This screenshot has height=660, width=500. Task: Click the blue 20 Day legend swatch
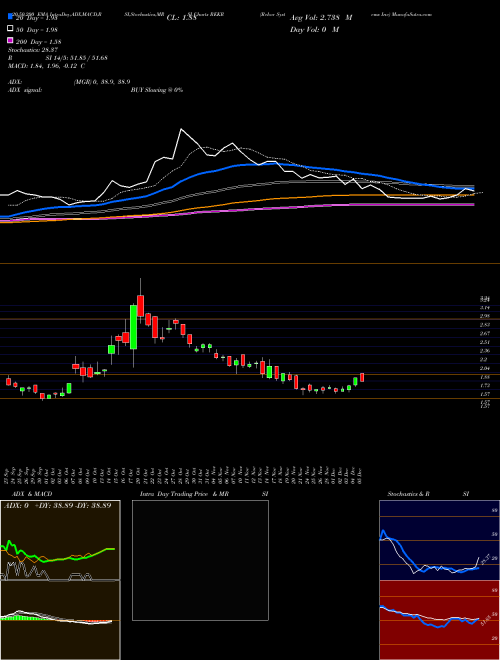tap(10, 17)
